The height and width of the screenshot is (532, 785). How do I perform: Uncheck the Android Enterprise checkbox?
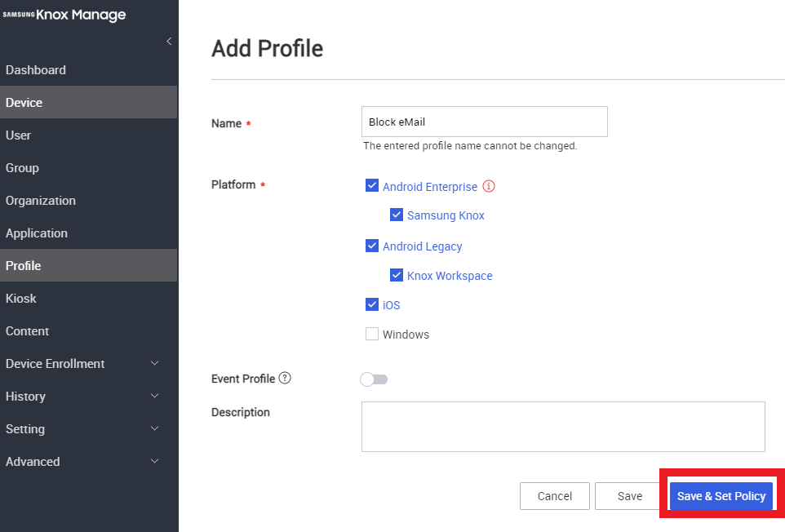(372, 186)
